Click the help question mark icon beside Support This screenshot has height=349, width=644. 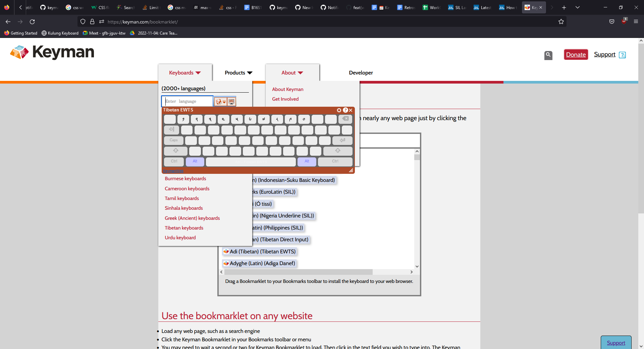(623, 55)
